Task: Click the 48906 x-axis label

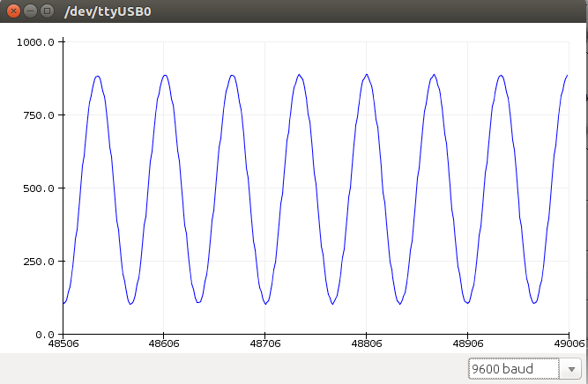Action: coord(467,343)
